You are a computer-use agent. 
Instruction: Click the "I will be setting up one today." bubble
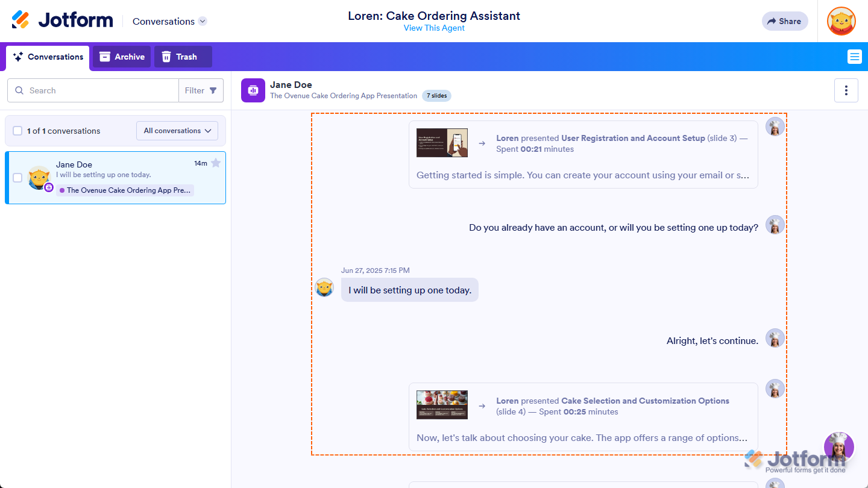[x=410, y=290]
